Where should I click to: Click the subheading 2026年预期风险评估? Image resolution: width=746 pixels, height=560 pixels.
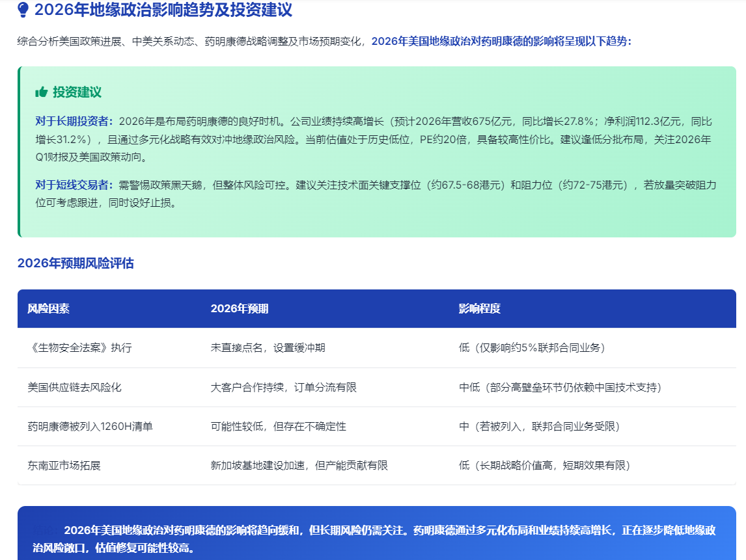point(76,263)
